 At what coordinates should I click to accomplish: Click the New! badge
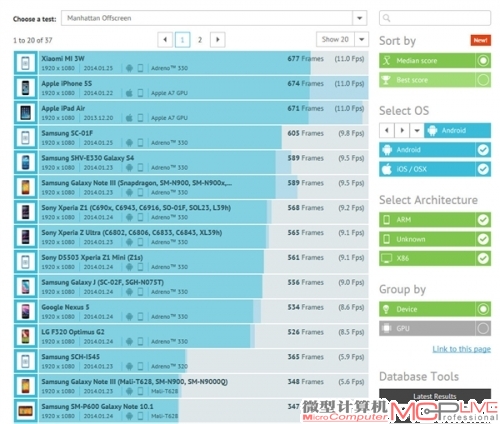point(480,40)
